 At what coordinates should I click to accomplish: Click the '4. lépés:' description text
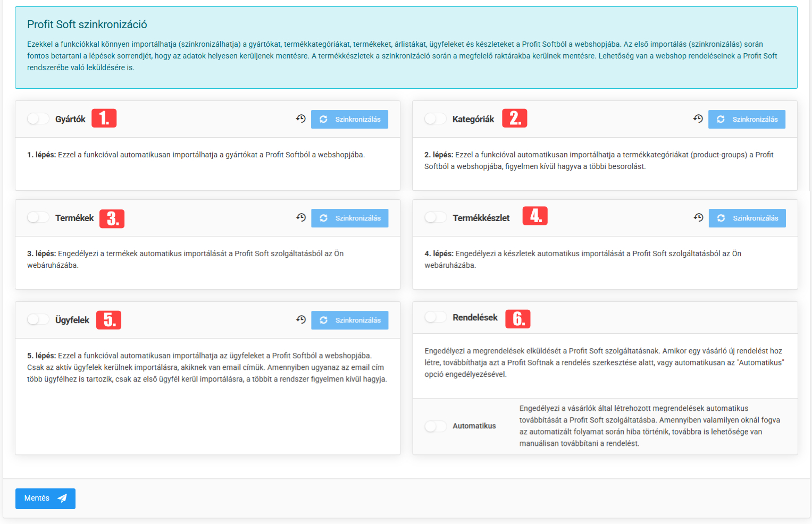coord(583,259)
